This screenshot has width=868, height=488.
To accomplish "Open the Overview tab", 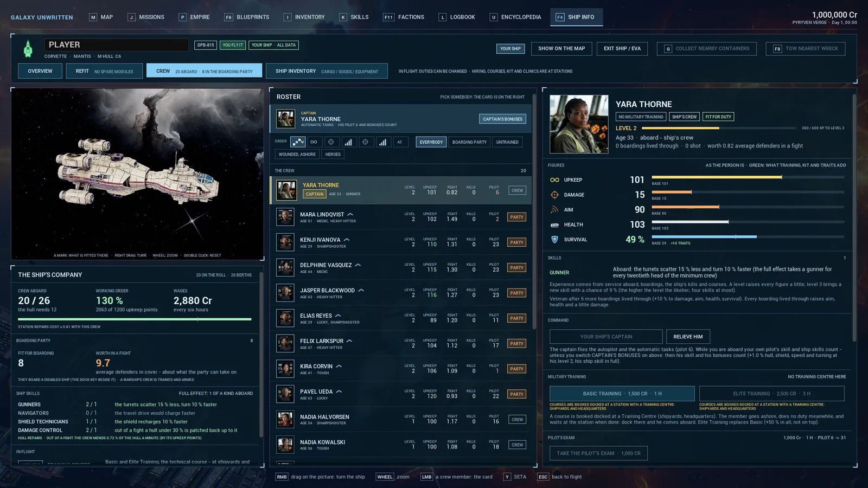I will (x=40, y=71).
